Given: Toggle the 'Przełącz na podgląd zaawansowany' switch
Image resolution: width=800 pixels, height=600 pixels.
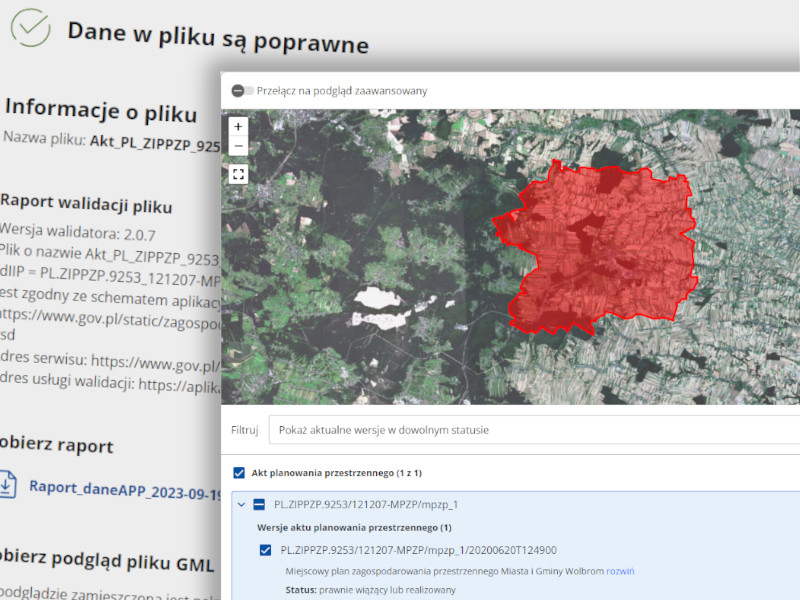Looking at the screenshot, I should tap(242, 91).
